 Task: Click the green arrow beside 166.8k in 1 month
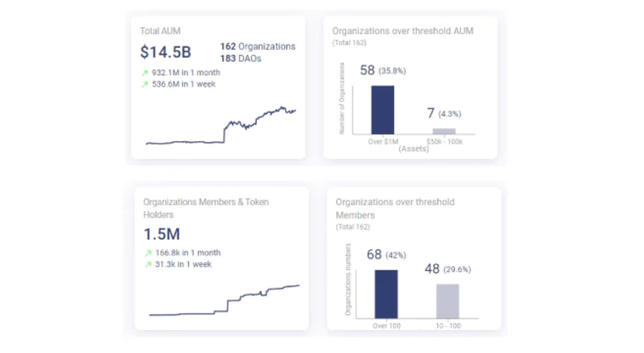tap(148, 253)
